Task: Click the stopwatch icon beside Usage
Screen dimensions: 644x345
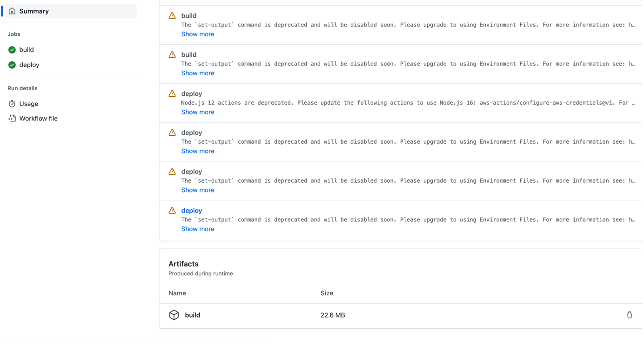Action: coord(12,104)
